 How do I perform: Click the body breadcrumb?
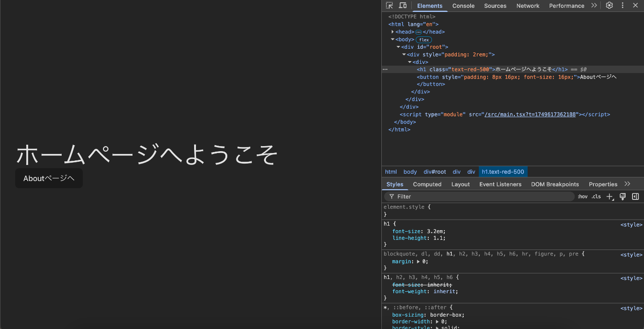click(410, 172)
